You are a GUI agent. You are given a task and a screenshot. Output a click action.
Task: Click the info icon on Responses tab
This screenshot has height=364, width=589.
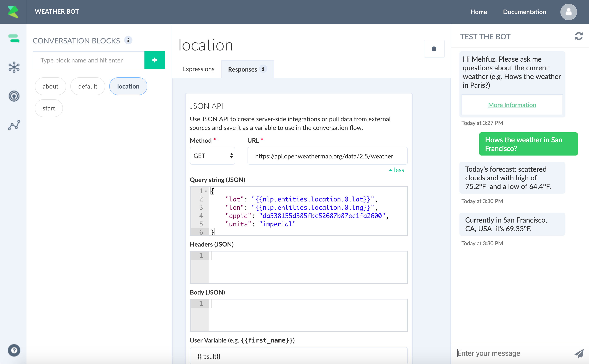point(263,69)
